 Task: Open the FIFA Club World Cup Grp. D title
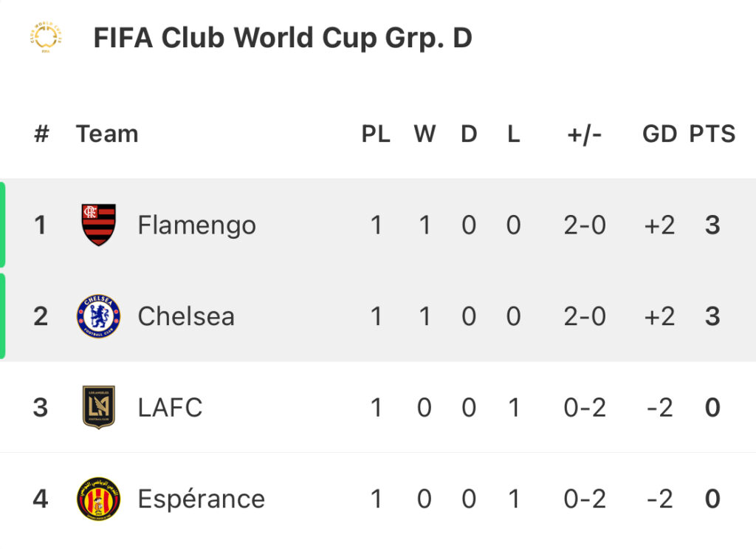tap(283, 38)
